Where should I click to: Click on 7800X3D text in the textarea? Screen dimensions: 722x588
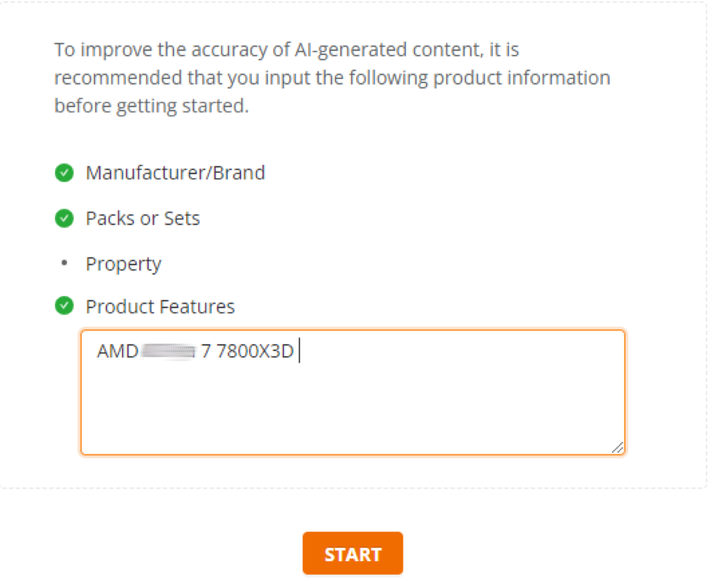[255, 351]
